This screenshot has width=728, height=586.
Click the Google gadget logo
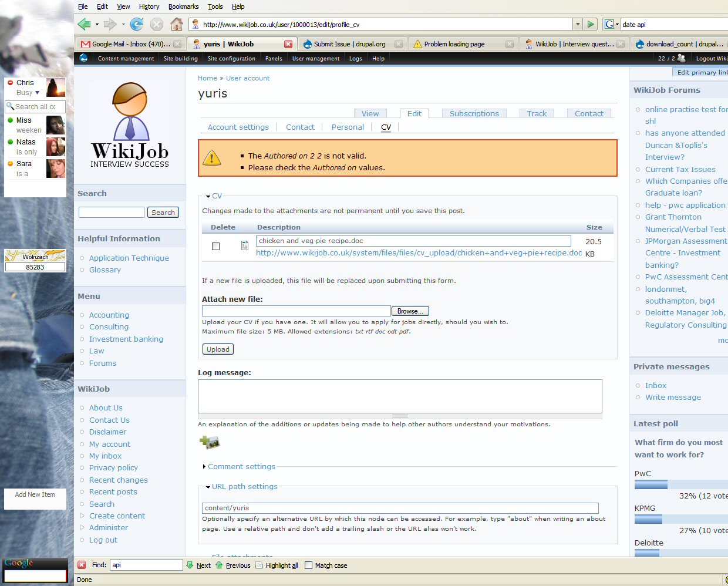[x=19, y=563]
